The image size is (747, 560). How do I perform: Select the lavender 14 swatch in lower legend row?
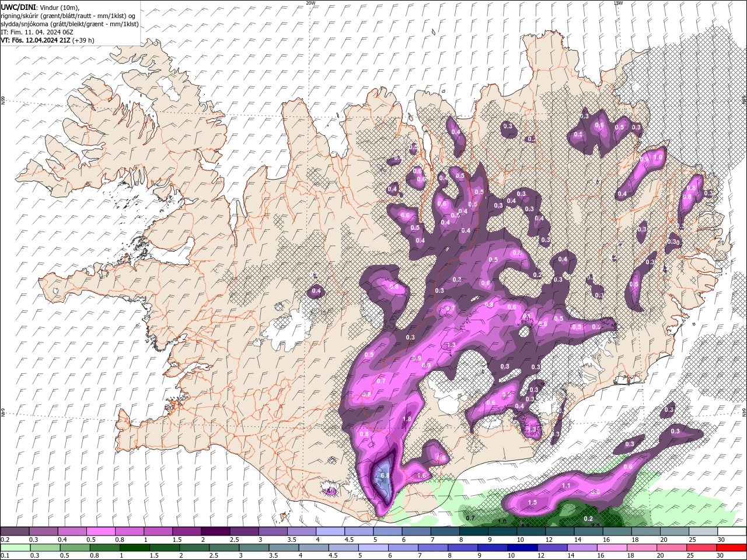(582, 548)
